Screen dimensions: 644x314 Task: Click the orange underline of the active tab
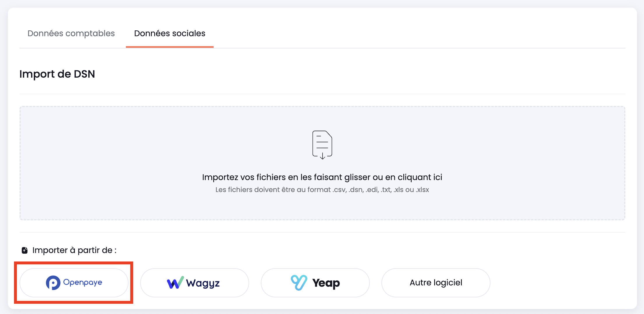(x=169, y=46)
